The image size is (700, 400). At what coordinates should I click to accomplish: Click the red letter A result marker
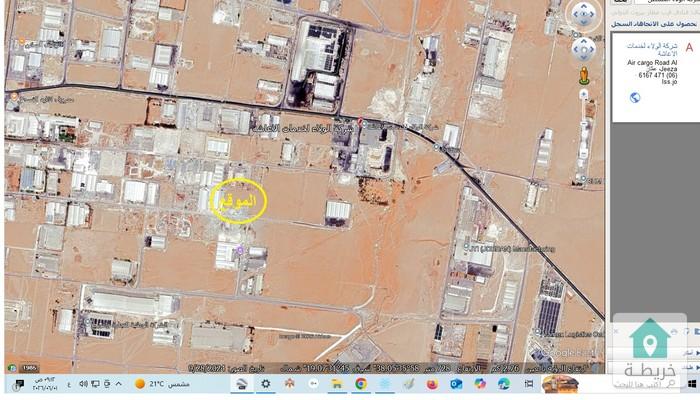690,47
